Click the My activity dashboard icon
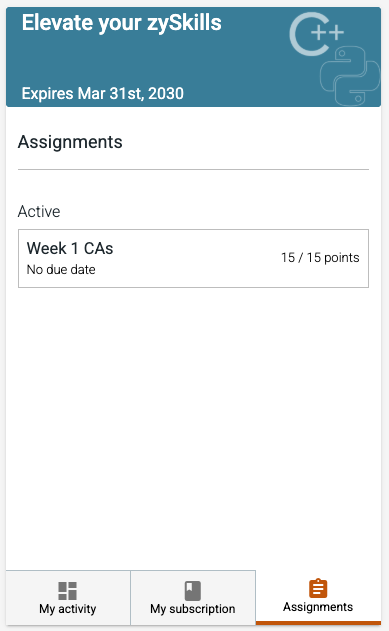Viewport: 389px width, 631px height. point(68,591)
